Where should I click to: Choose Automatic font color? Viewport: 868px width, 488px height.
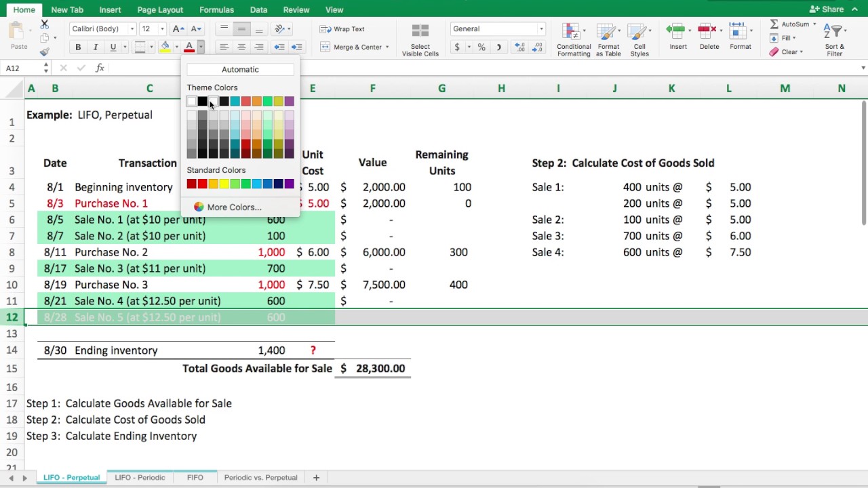(x=240, y=69)
